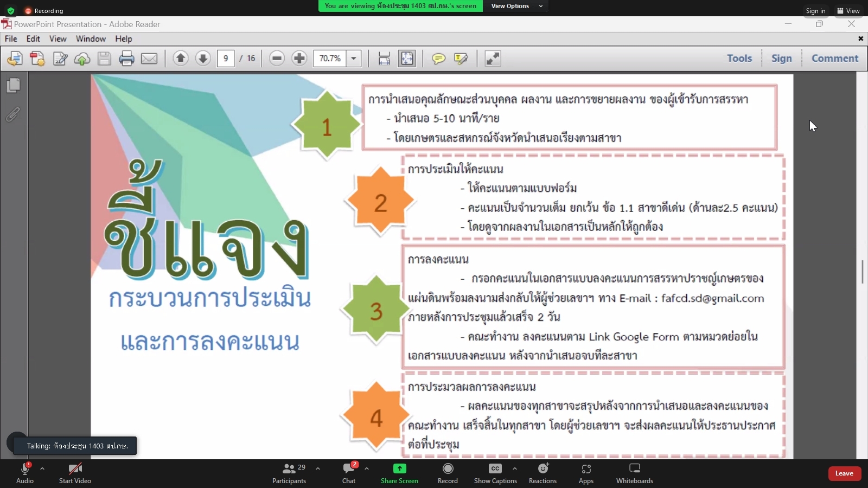Open Zoom View layout menu
Viewport: 868px width, 488px height.
tap(848, 11)
